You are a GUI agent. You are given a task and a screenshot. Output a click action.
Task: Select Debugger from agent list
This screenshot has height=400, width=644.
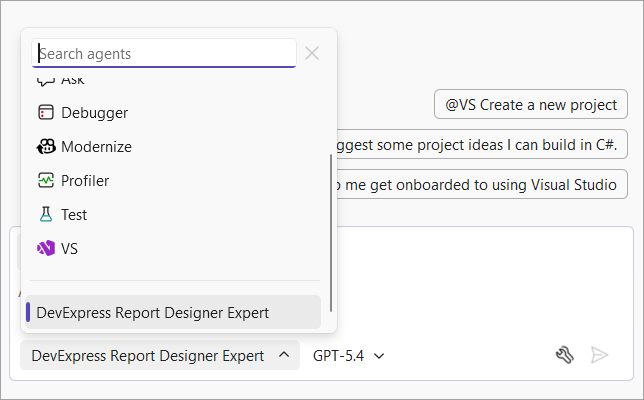tap(172, 113)
